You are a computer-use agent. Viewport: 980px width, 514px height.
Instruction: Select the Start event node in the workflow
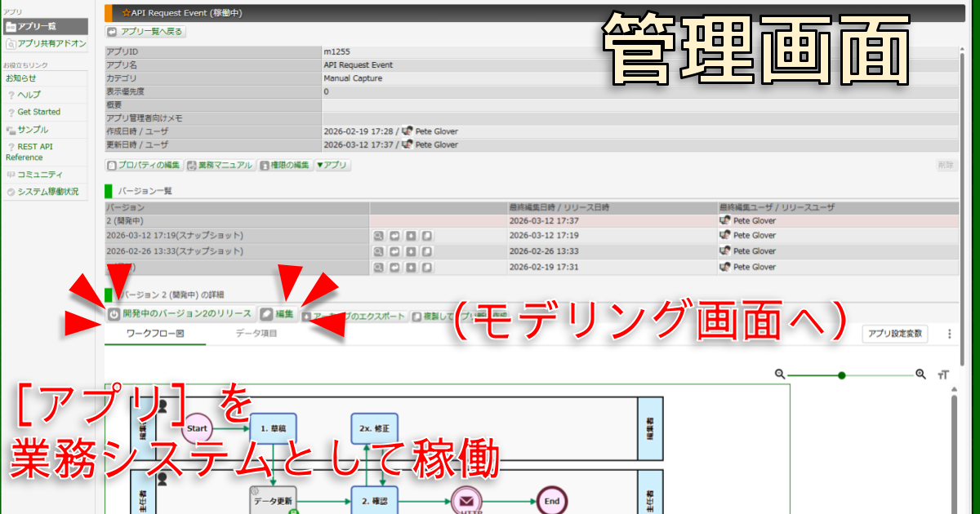pyautogui.click(x=197, y=428)
